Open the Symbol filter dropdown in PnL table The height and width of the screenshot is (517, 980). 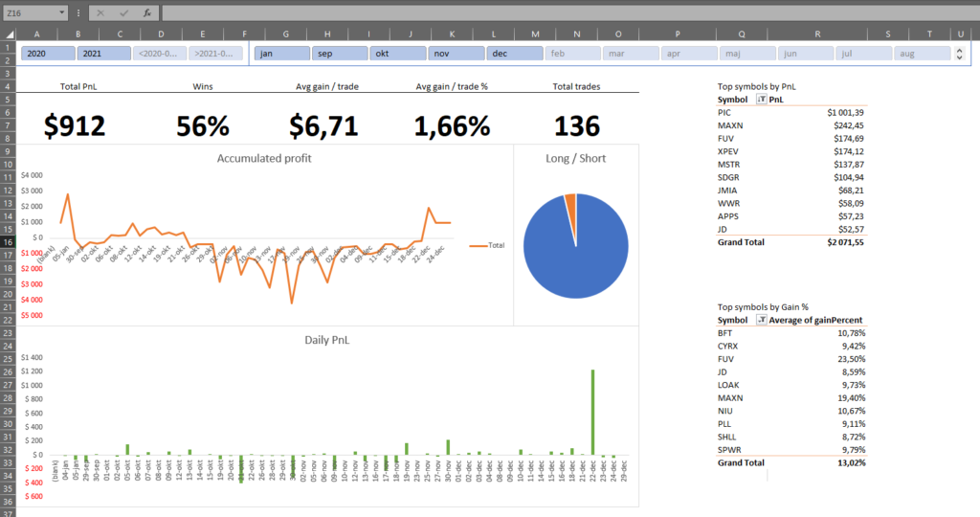click(x=761, y=100)
